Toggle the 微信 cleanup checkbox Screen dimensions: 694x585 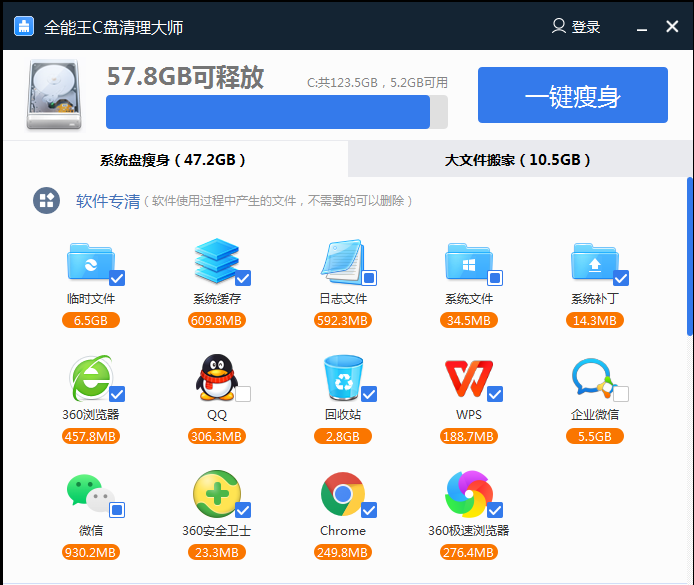tap(117, 510)
